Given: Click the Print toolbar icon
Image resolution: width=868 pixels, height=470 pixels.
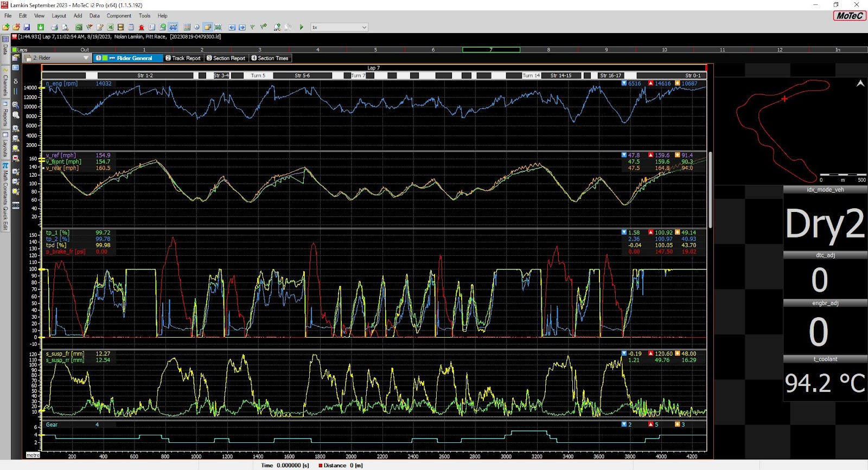Looking at the screenshot, I should click(x=54, y=27).
